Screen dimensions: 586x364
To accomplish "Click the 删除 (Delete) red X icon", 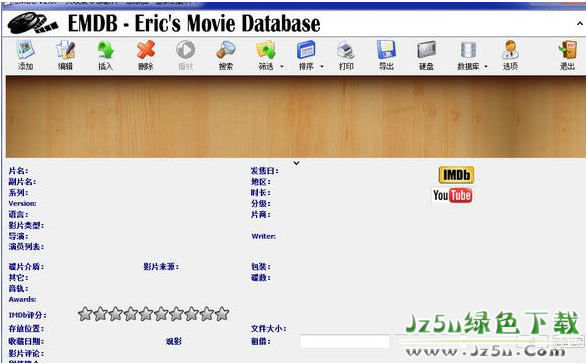I will point(146,50).
